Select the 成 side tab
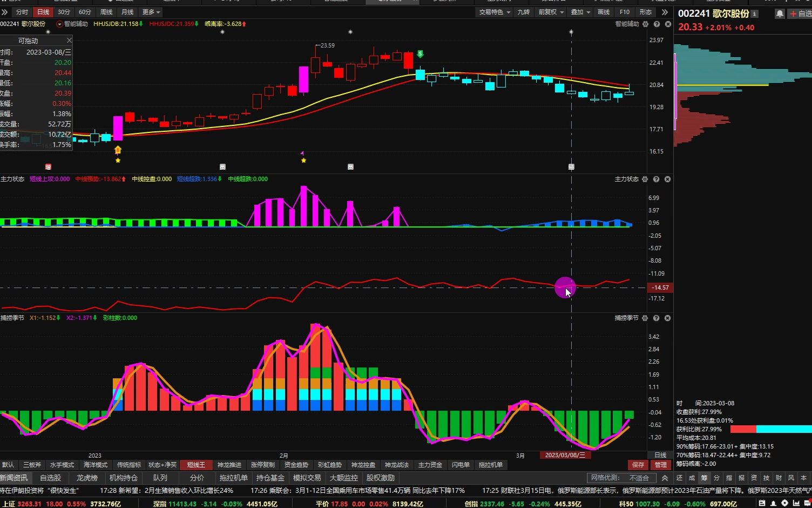The width and height of the screenshot is (812, 508). point(692,478)
